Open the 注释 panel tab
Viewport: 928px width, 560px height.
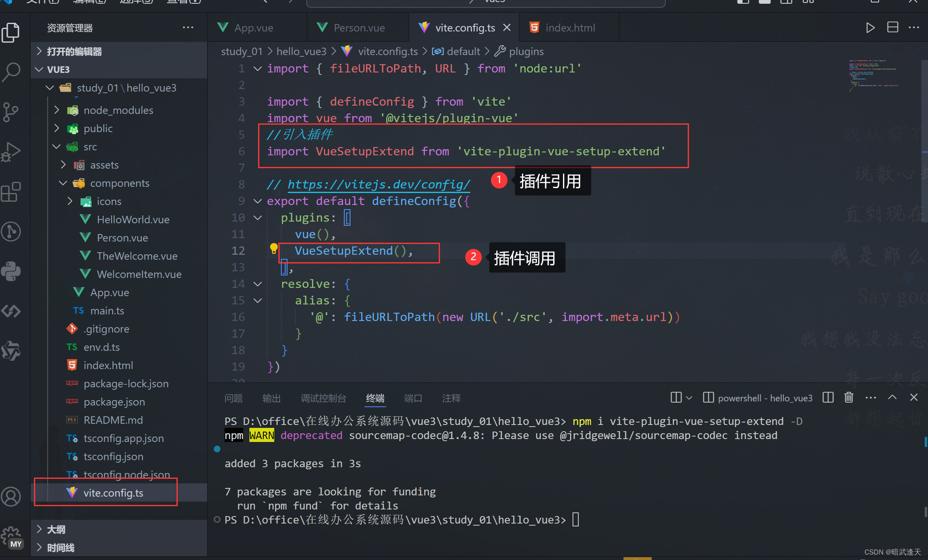coord(451,398)
